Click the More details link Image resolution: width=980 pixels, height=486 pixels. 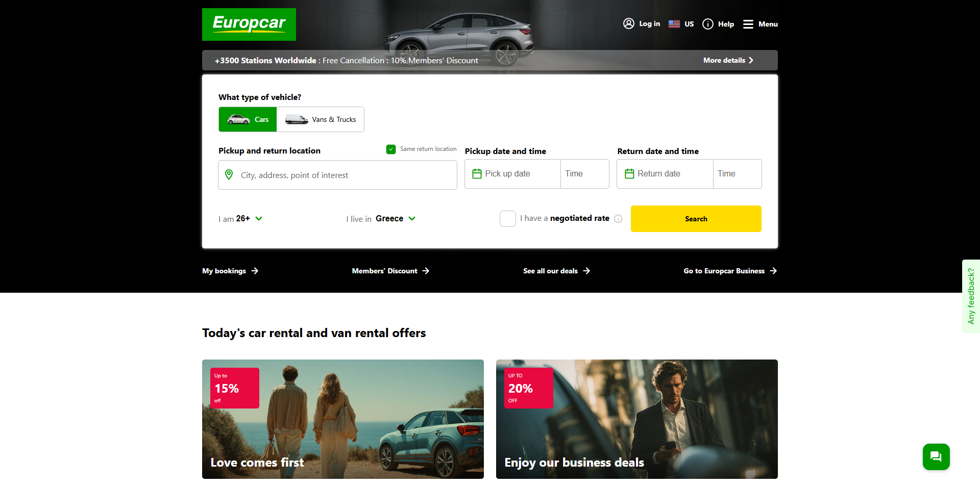pyautogui.click(x=728, y=60)
